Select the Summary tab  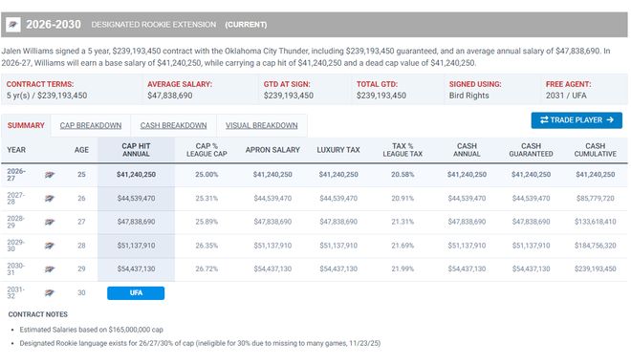pos(26,125)
